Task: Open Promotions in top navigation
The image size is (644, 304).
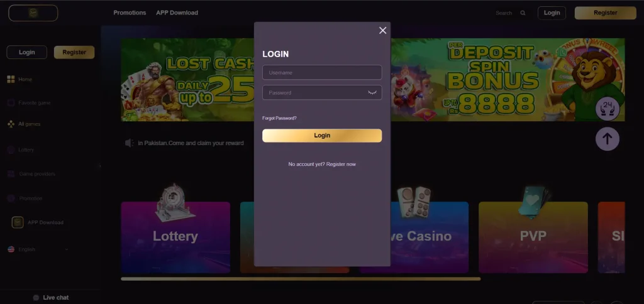Action: click(x=130, y=13)
